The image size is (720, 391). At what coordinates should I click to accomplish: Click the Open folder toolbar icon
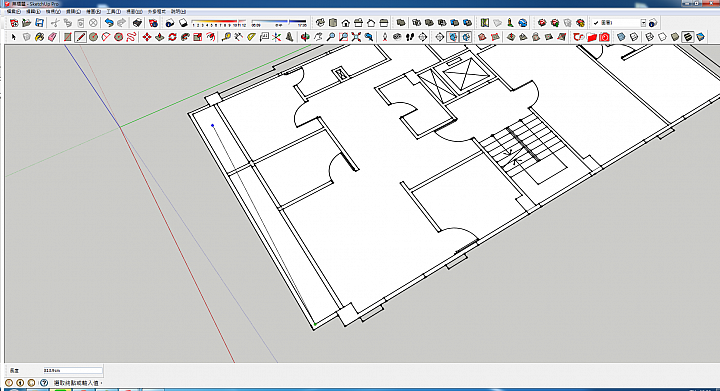[27, 22]
